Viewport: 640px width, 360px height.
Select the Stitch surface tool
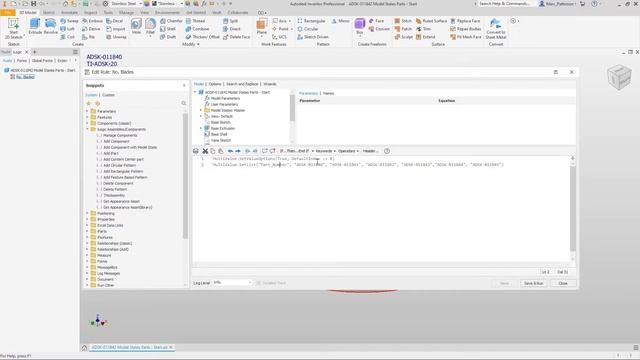click(x=403, y=21)
